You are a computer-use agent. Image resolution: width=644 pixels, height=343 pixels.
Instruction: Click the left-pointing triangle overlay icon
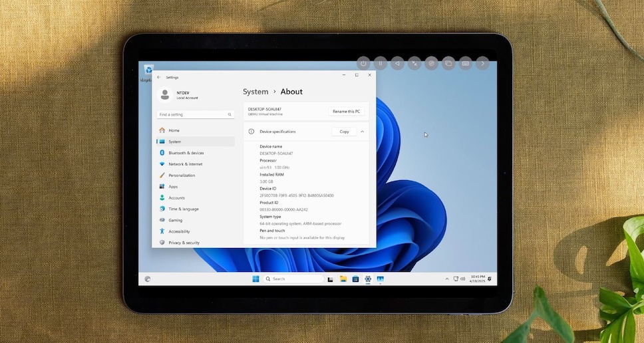(x=397, y=64)
